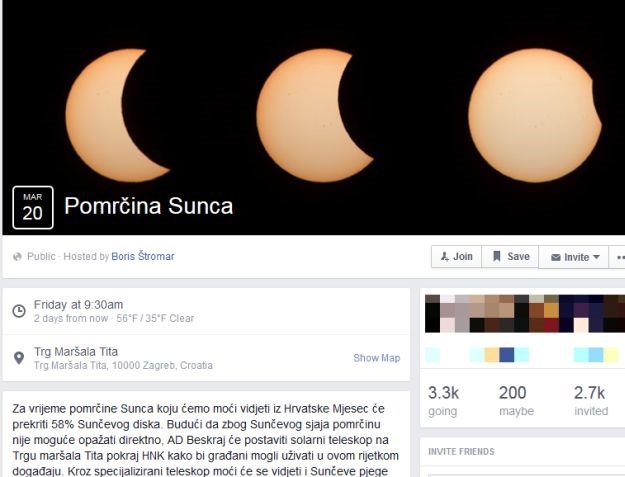625x477 pixels.
Task: Click the envelope icon in Invite button
Action: coord(556,257)
